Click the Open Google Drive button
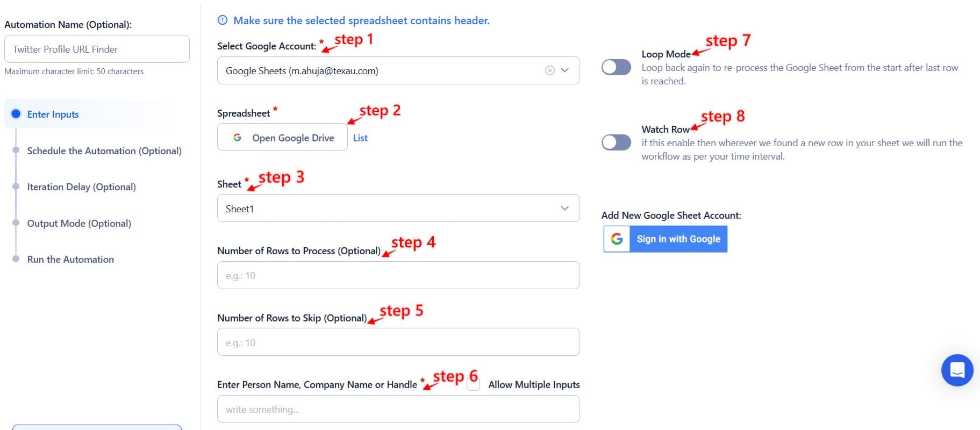Viewport: 980px width, 430px height. click(x=282, y=138)
